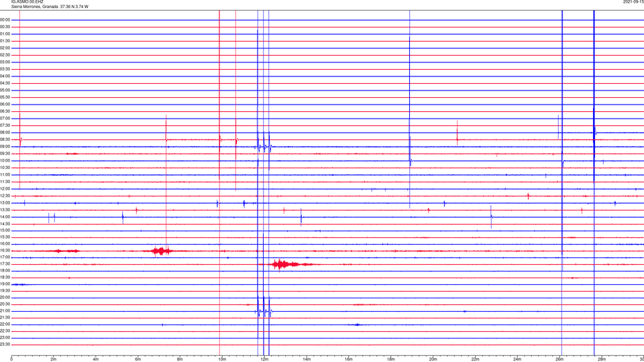Select the 02:30 trace time label

click(5, 54)
